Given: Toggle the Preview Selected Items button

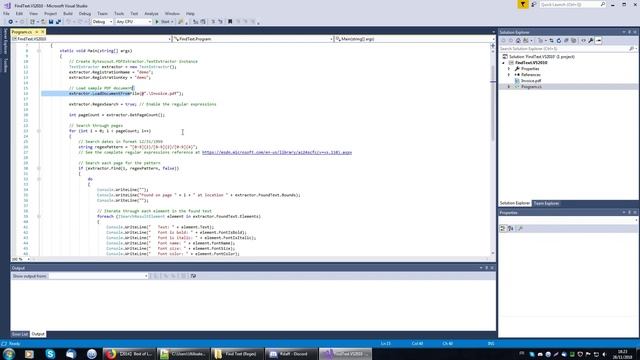Looking at the screenshot, I should 598,40.
